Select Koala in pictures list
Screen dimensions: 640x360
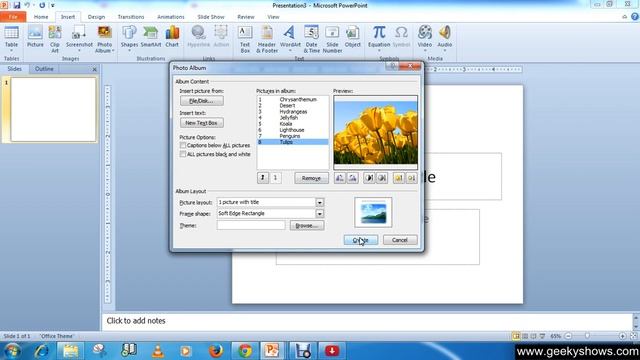292,124
